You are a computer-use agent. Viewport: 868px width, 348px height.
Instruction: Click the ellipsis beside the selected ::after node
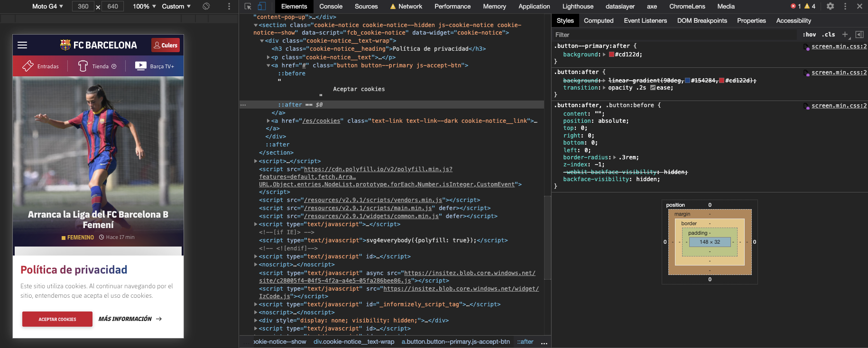point(243,105)
